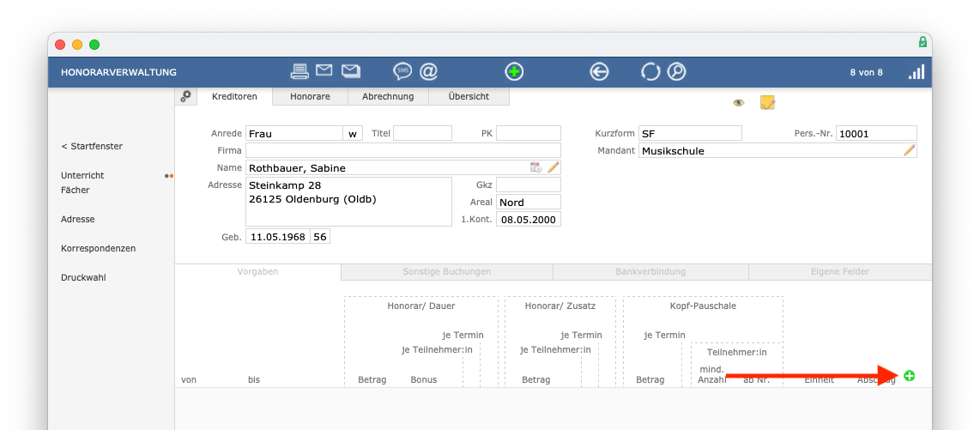
Task: Open Korrespondenzen in the sidebar
Action: click(98, 248)
